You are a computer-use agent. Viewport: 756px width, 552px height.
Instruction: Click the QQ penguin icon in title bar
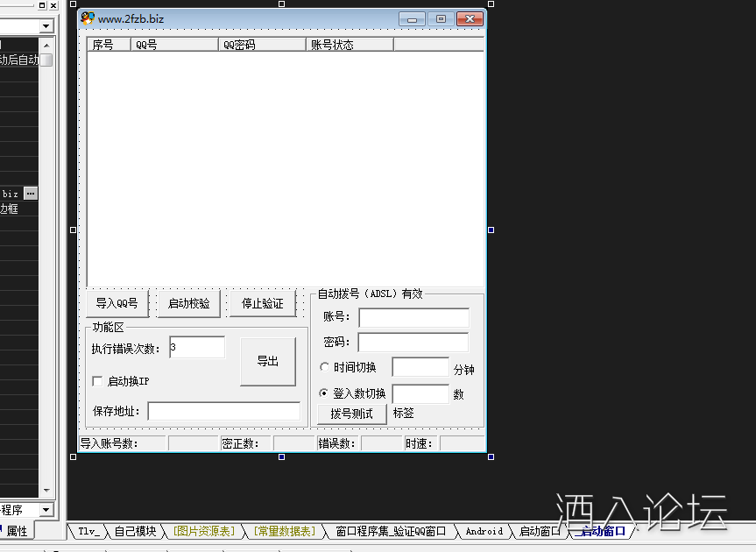88,18
